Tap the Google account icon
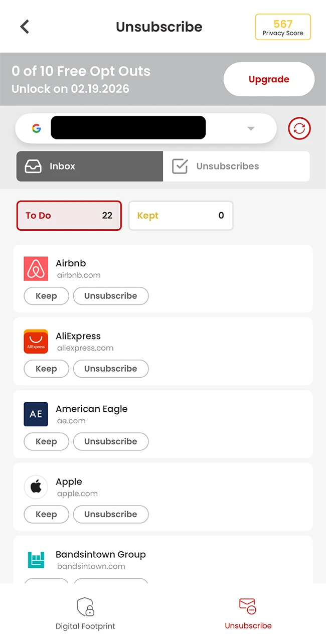326x644 pixels. pos(36,127)
